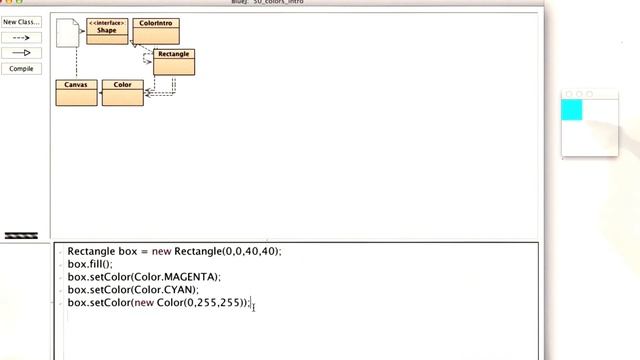Click the empty code pad input line
This screenshot has width=640, height=360.
click(x=300, y=316)
